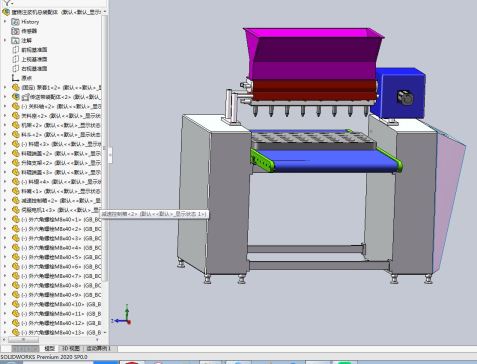
Task: Expand the 外六角螺栓M8x40<6> component arrow
Action: pos(5,266)
